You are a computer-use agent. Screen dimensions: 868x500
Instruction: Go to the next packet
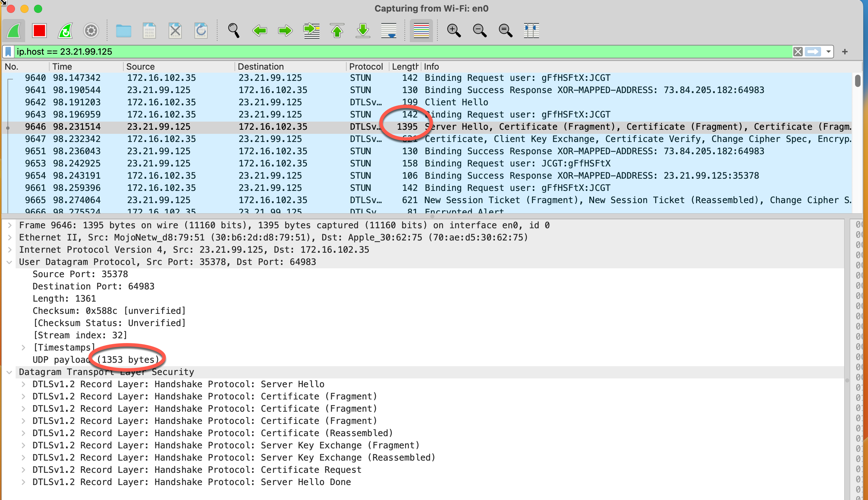pos(285,31)
